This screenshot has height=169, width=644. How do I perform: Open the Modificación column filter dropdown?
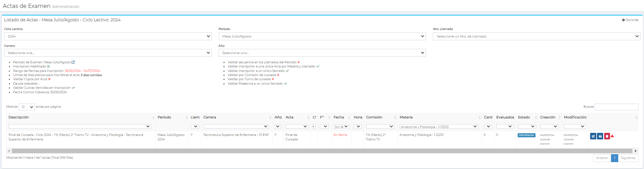tap(575, 126)
